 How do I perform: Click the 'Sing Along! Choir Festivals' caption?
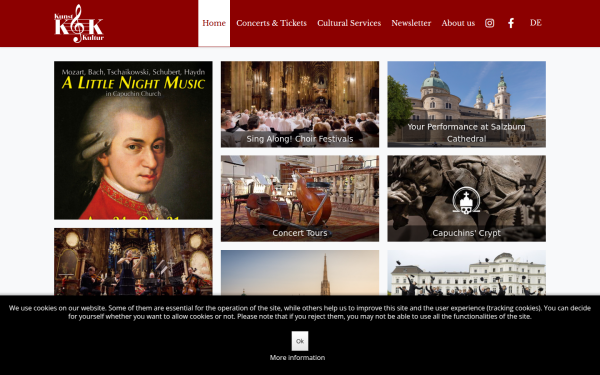point(300,139)
